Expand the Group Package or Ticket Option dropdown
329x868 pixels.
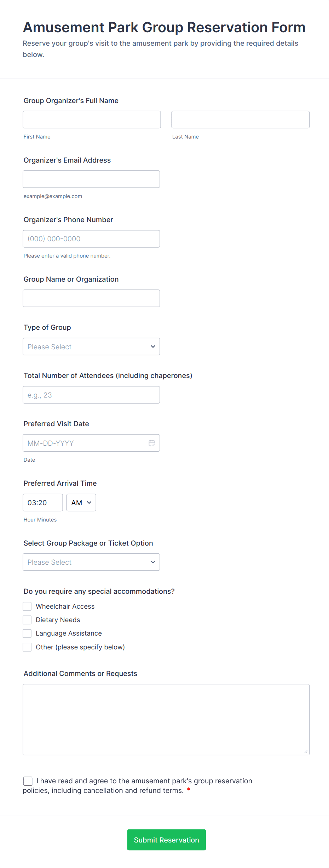(x=91, y=562)
